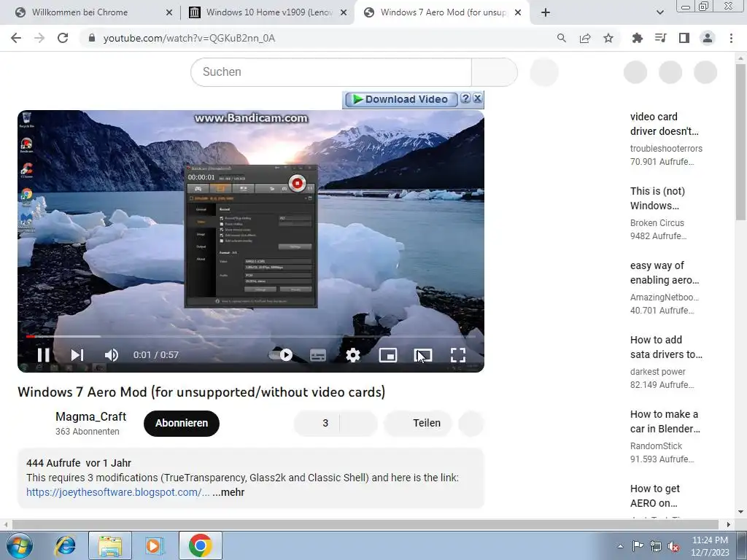Open the media controls icon
This screenshot has height=560, width=747.
click(660, 38)
